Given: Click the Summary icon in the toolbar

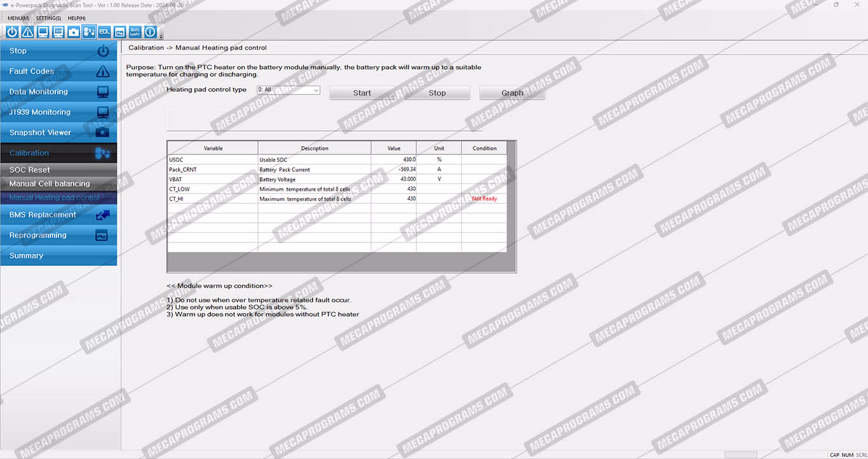Looking at the screenshot, I should (x=135, y=32).
